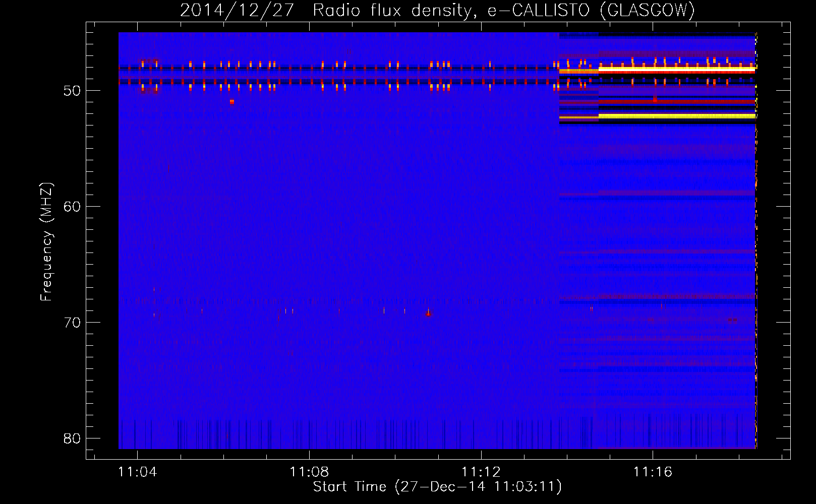Click the '70' frequency tick label
Viewport: 816px width, 504px height.
pyautogui.click(x=72, y=323)
